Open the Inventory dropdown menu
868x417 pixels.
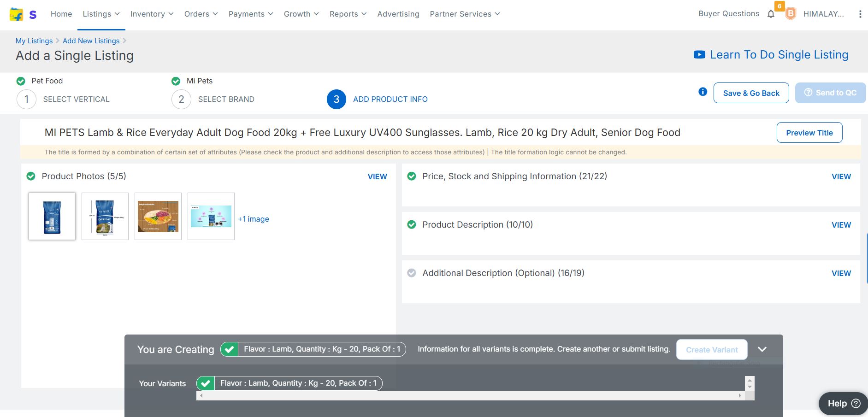(x=152, y=14)
